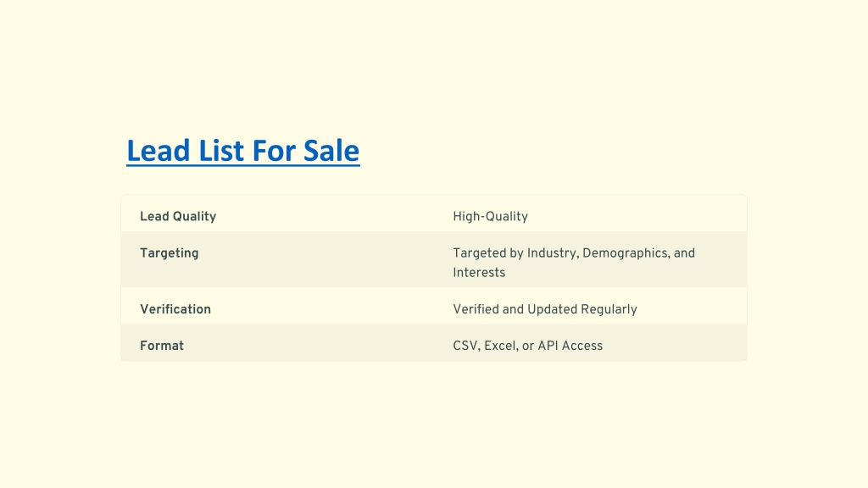Select the Verification row label

(x=175, y=309)
